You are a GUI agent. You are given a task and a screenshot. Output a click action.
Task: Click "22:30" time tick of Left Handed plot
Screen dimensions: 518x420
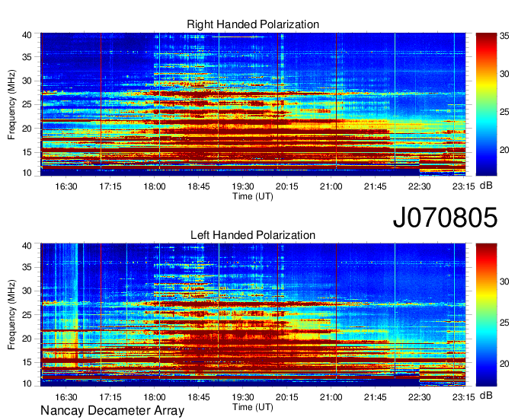click(419, 397)
